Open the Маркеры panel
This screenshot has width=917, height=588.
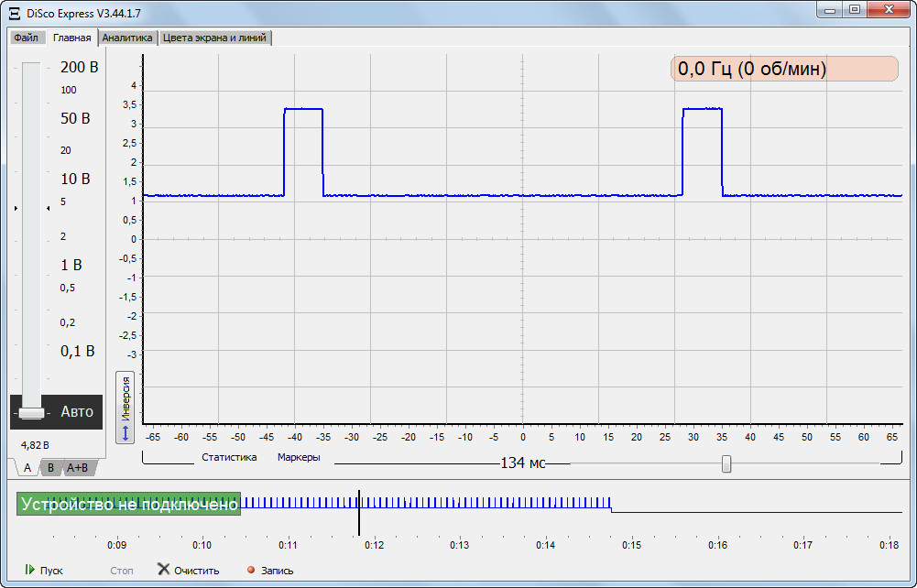pyautogui.click(x=299, y=457)
